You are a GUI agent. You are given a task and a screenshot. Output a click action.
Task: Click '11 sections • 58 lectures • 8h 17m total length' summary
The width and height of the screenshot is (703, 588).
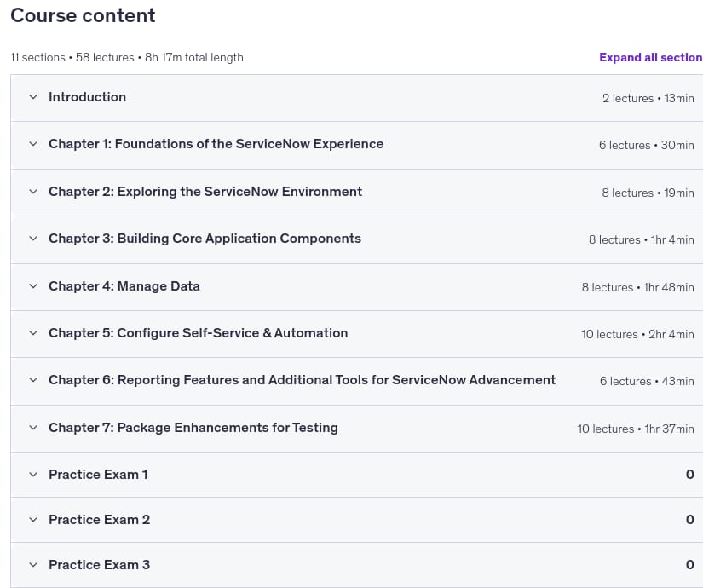(127, 57)
